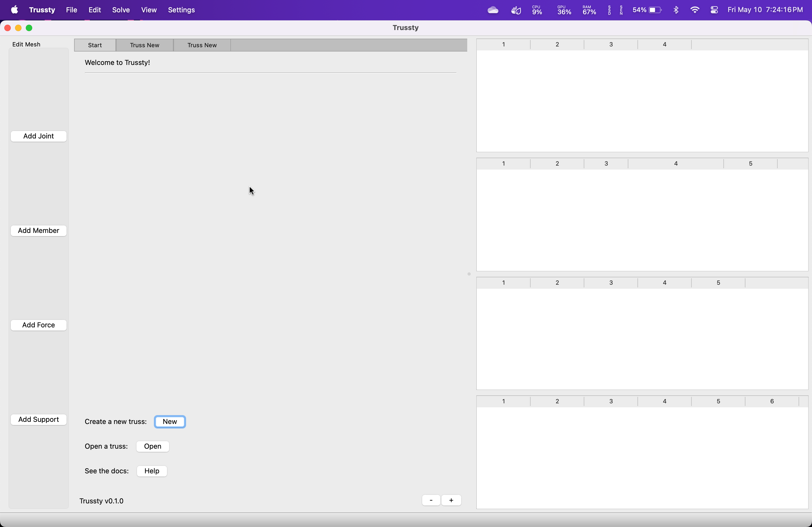Open the Apple menu
This screenshot has height=527, width=812.
14,10
